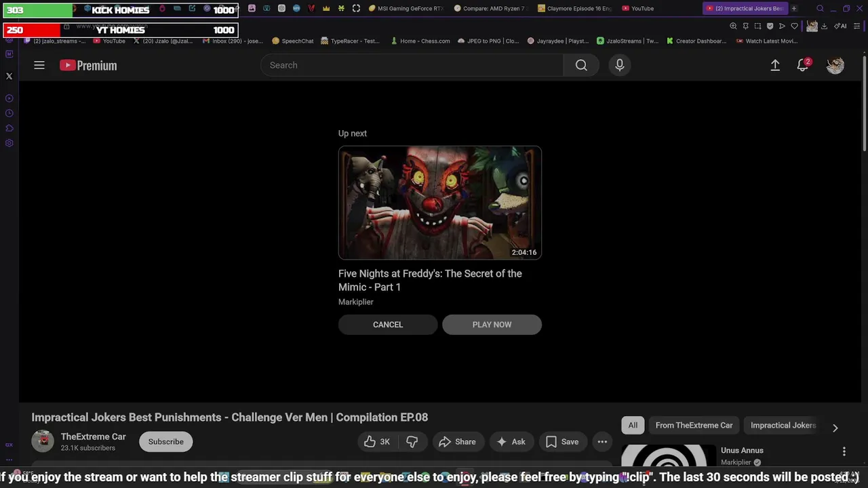Open more actions three-dot menu under video
The image size is (868, 488).
[602, 441]
